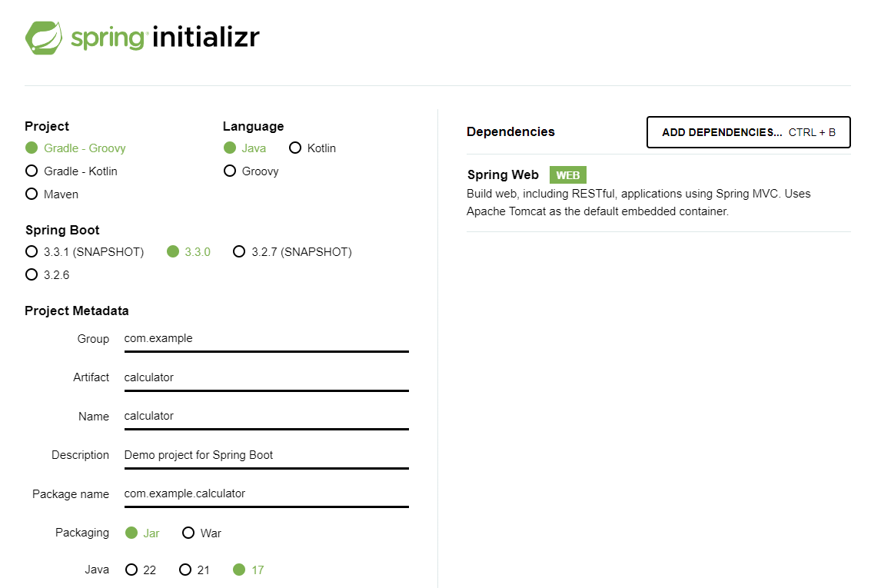
Task: Edit the Package name field
Action: [x=267, y=494]
